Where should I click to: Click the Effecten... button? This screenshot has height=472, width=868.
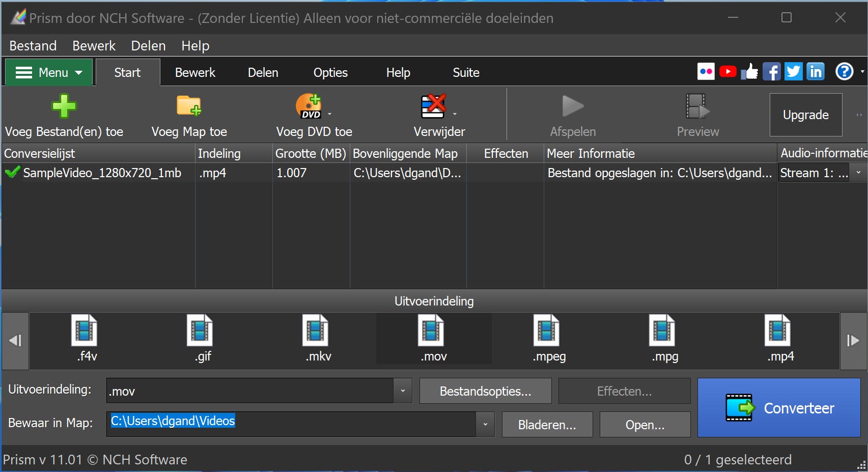tap(624, 391)
